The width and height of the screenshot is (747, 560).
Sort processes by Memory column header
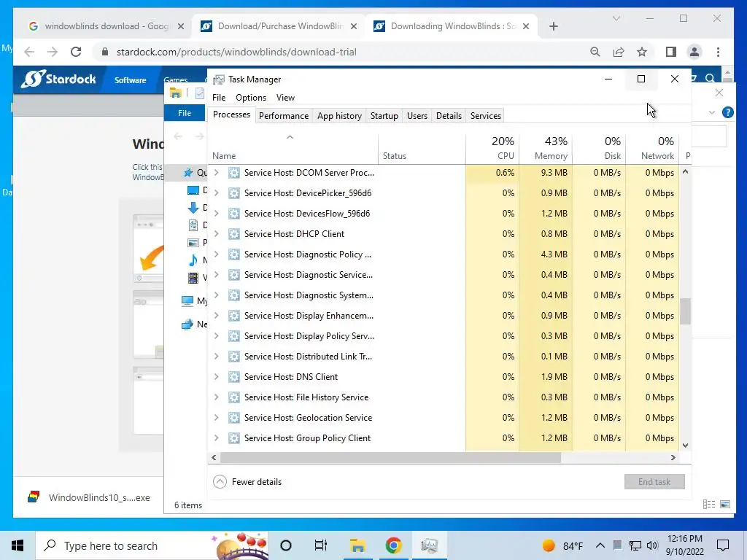(546, 147)
